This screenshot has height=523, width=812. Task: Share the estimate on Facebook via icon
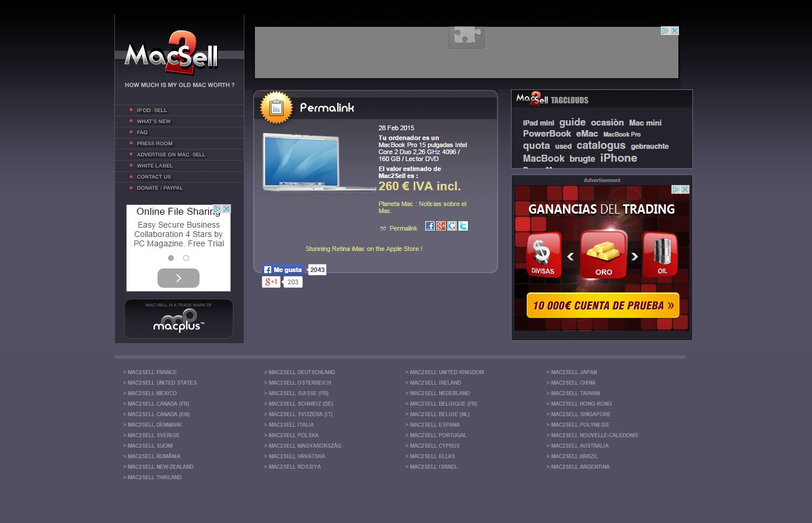tap(430, 226)
